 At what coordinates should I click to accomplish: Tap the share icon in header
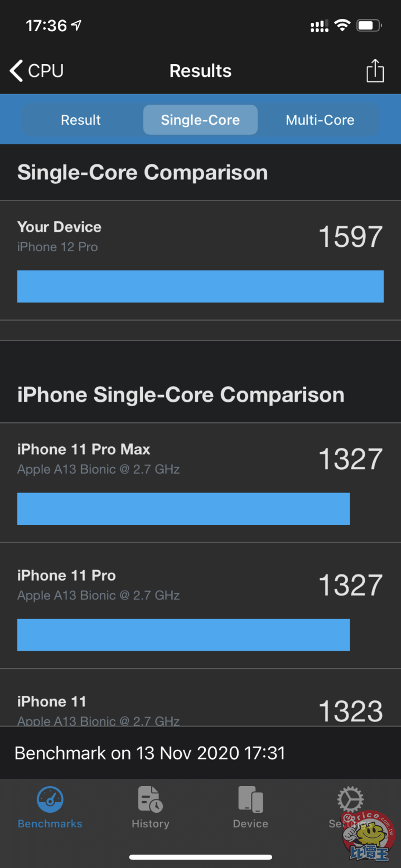tap(375, 71)
